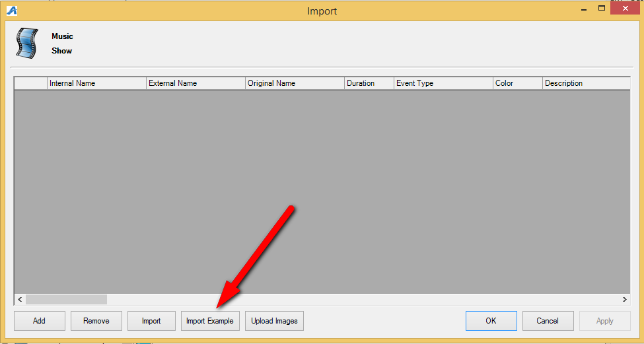Click the film strip icon

(x=27, y=43)
